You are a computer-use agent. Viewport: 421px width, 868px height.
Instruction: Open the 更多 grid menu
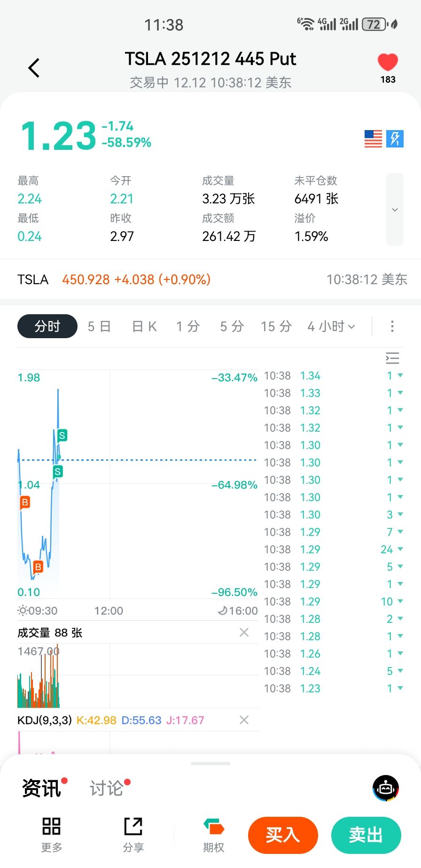pos(51,834)
